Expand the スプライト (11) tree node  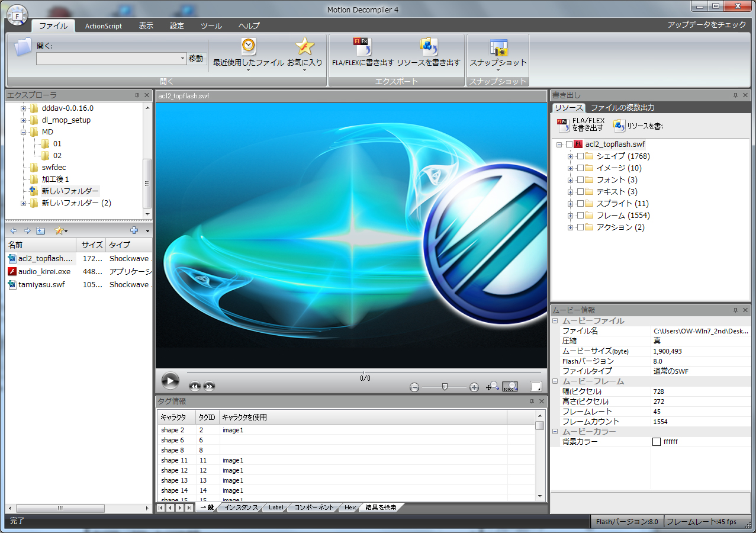571,204
